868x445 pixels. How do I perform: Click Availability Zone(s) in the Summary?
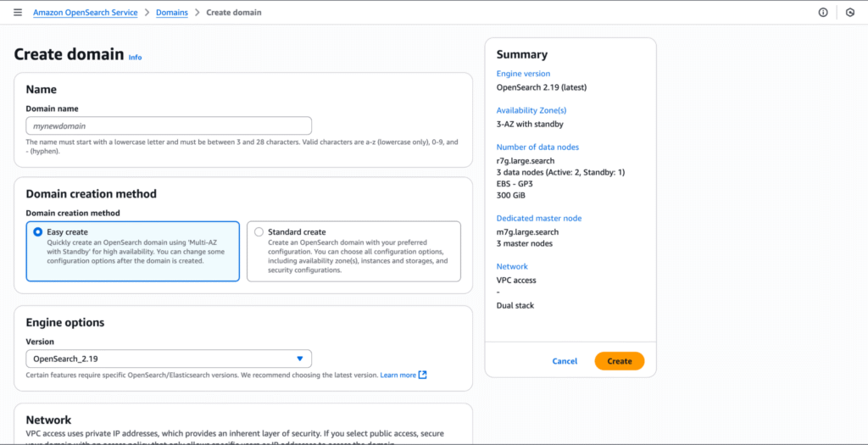point(531,110)
